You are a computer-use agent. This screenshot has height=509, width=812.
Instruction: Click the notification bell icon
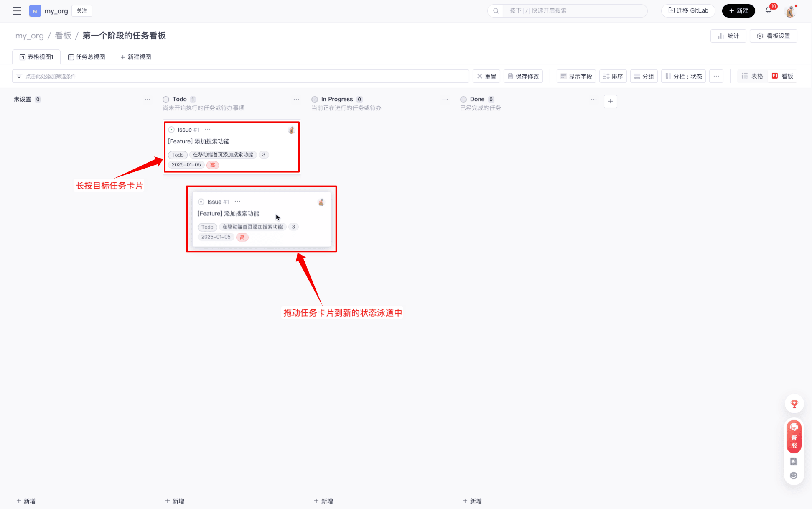coord(768,10)
